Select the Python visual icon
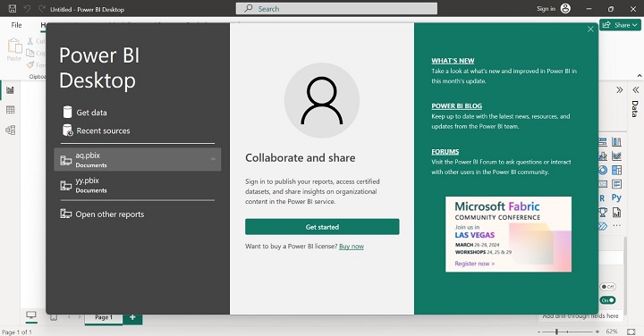This screenshot has width=644, height=336. coord(616,197)
